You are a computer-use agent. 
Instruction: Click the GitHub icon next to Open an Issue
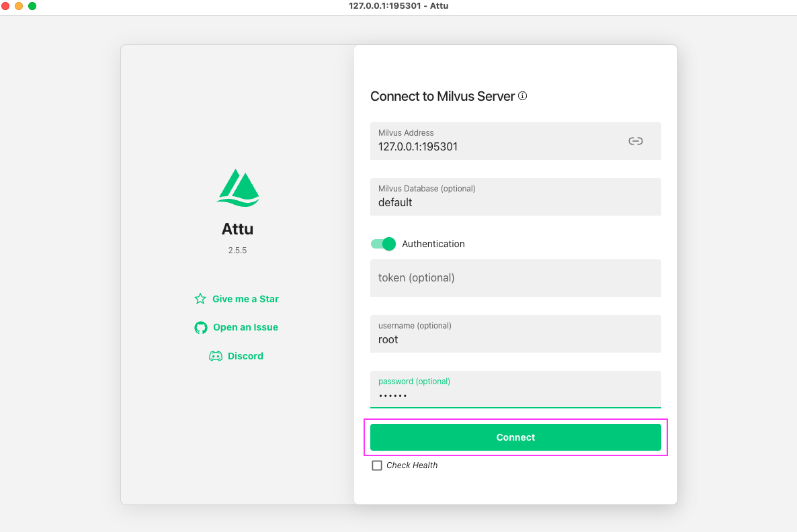pyautogui.click(x=201, y=328)
